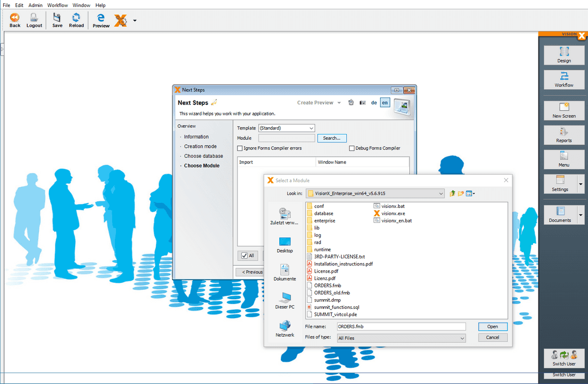Select the Workflow tool in the right sidebar
The image size is (588, 384).
pyautogui.click(x=564, y=79)
